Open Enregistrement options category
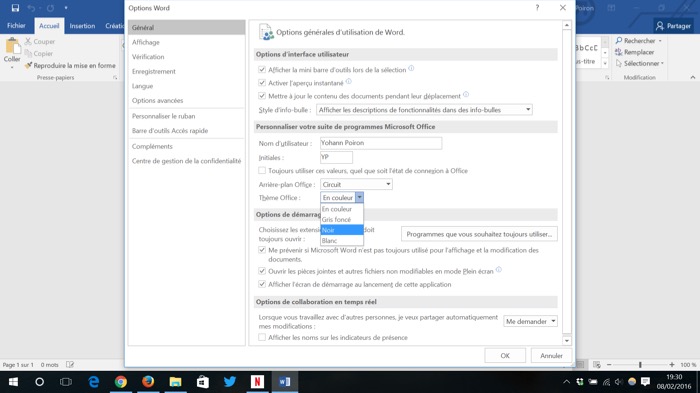The height and width of the screenshot is (393, 700). tap(187, 71)
